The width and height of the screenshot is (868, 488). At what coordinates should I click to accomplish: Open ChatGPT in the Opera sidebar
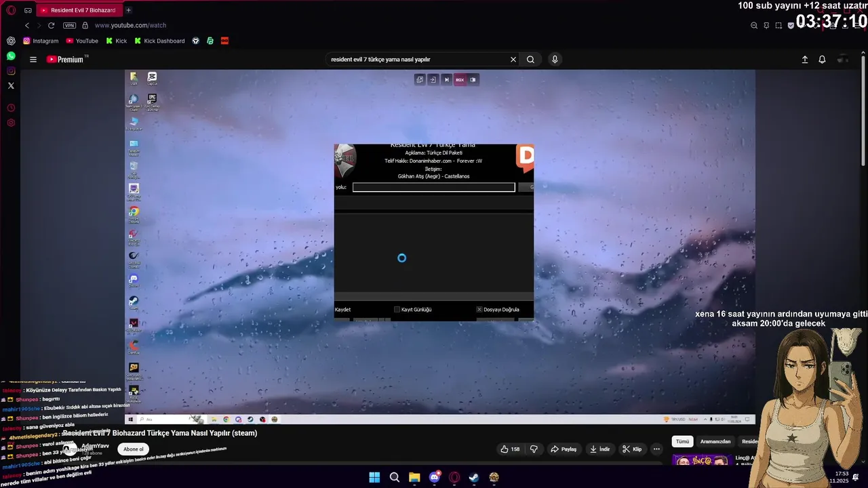pos(11,41)
